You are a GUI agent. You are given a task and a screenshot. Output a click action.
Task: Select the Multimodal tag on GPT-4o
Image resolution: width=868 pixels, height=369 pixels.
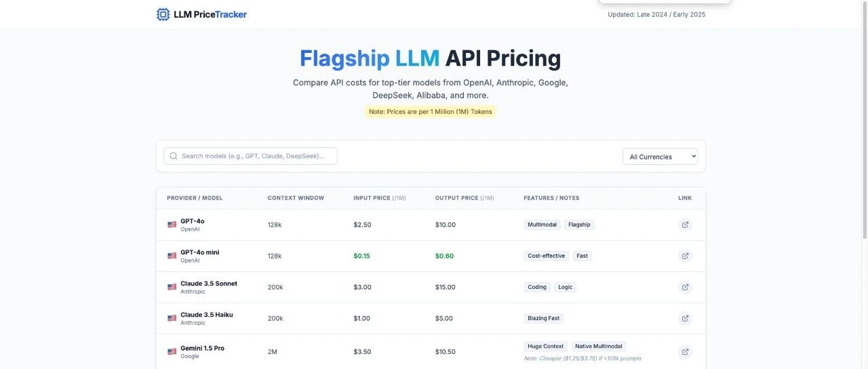(x=542, y=225)
